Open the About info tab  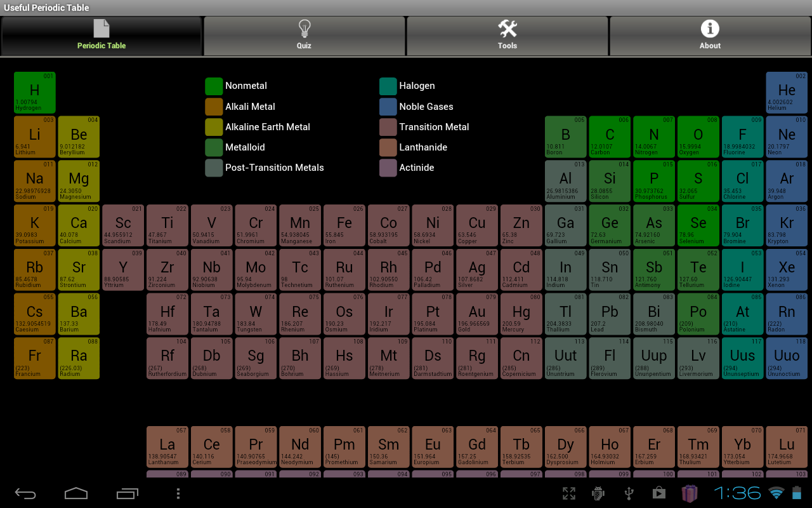pos(710,36)
